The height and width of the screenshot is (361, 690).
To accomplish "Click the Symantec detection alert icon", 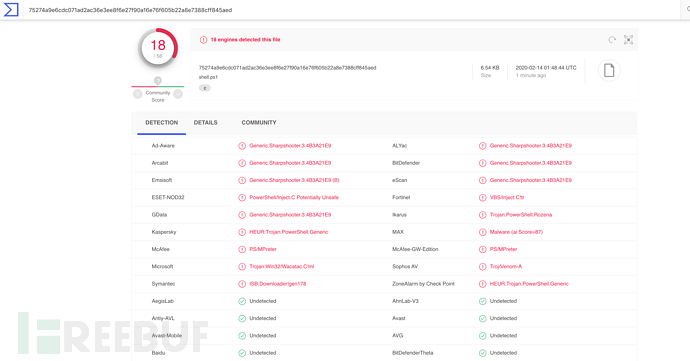I will pyautogui.click(x=242, y=284).
